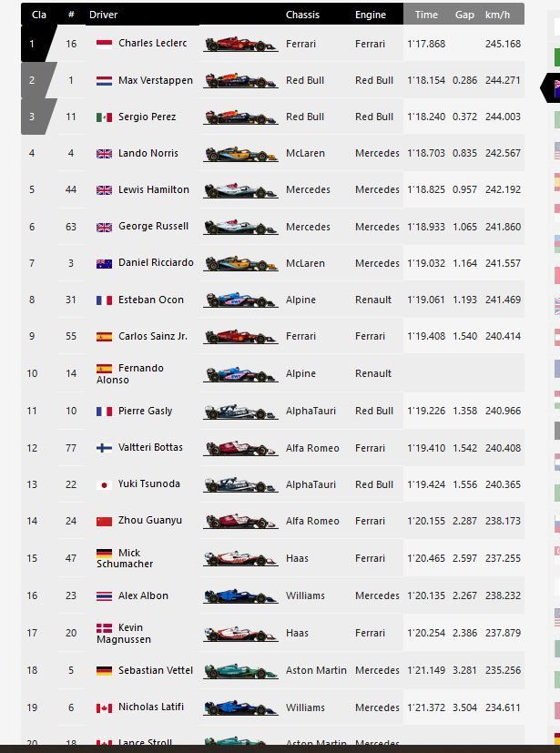Click the Japan flag beside Yuki Tsunoda
This screenshot has height=753, width=560.
coord(104,484)
